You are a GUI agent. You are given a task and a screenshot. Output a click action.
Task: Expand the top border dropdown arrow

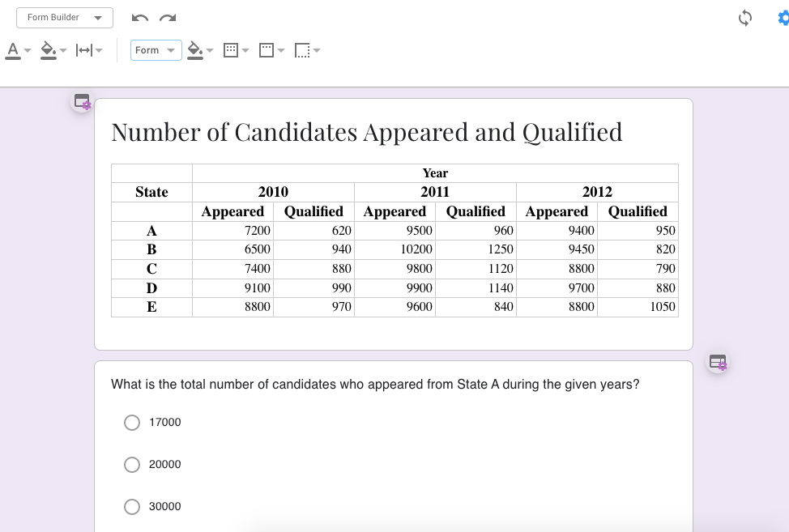[281, 50]
